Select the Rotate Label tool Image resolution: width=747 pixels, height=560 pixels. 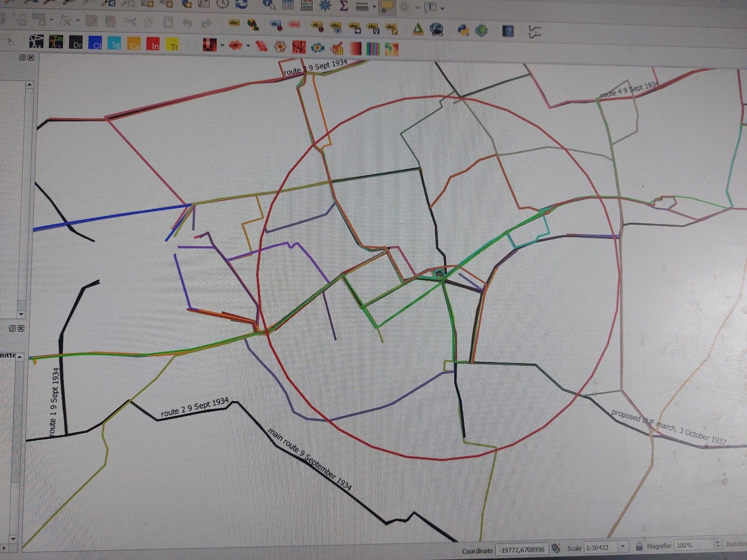[x=372, y=28]
